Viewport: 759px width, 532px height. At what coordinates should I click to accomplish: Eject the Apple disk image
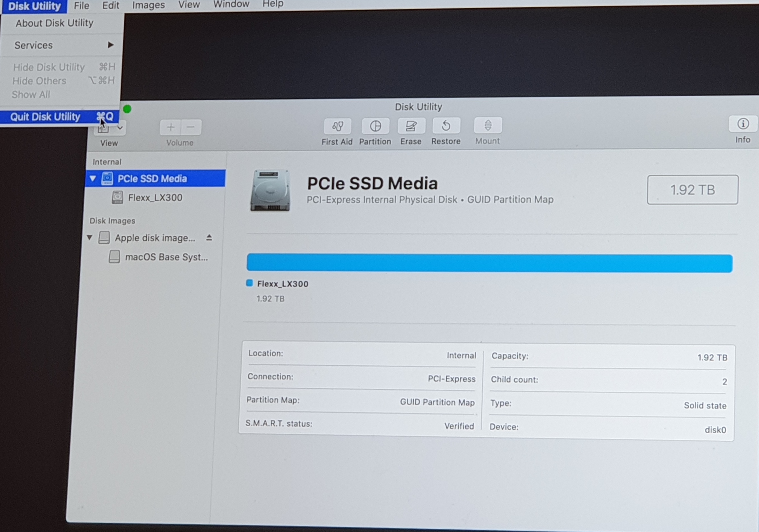pos(209,238)
